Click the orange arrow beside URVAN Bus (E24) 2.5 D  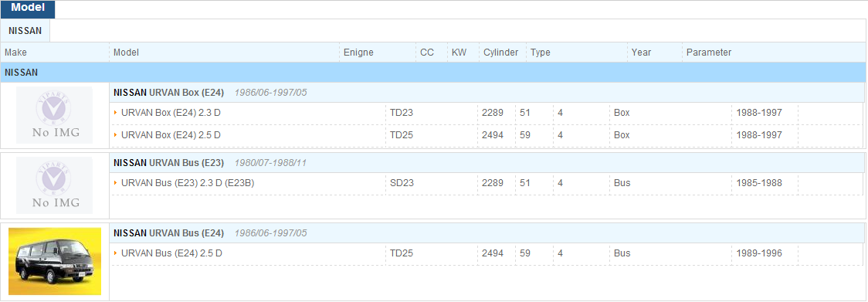click(116, 253)
